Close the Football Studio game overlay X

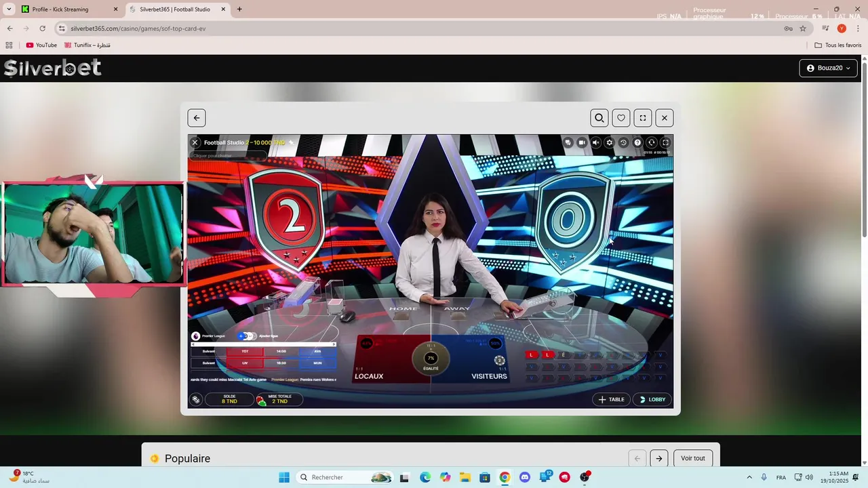[195, 142]
